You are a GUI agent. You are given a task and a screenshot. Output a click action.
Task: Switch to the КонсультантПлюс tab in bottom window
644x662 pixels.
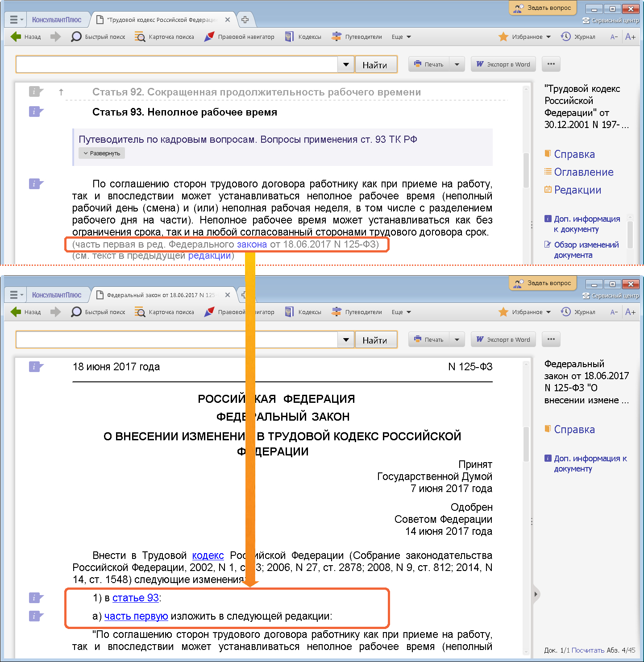click(x=57, y=295)
